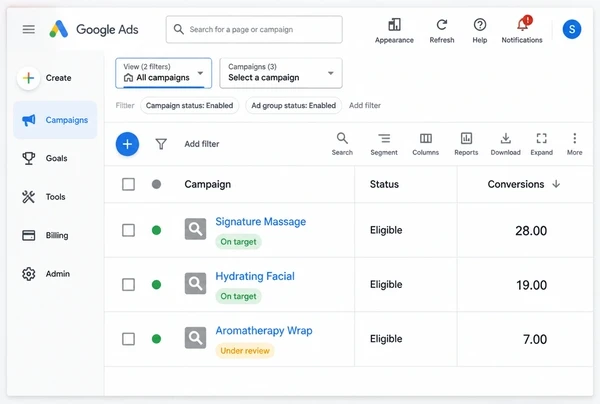The image size is (600, 404).
Task: Click conversions value 7.00
Action: (x=535, y=339)
